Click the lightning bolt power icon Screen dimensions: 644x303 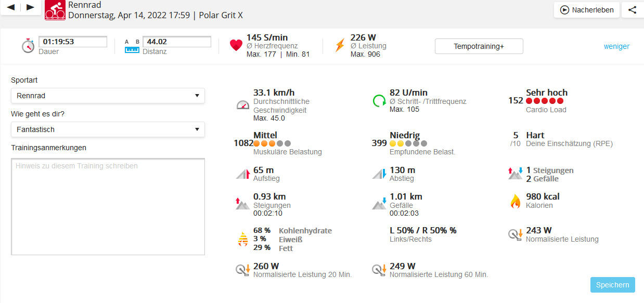[x=340, y=46]
